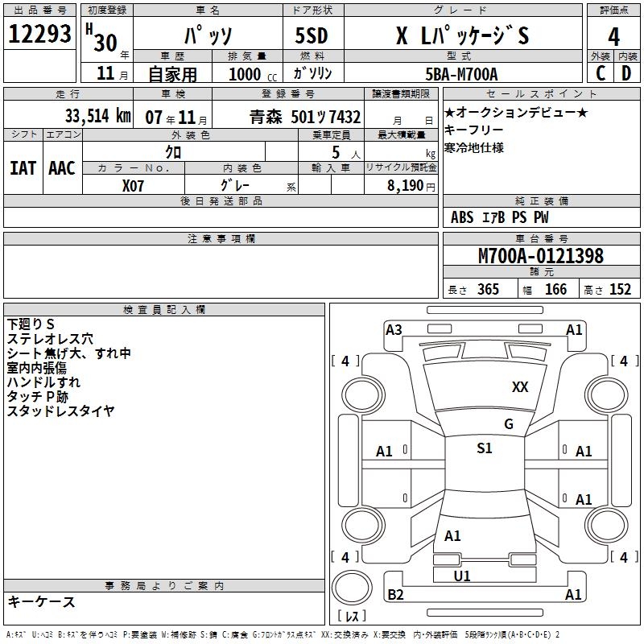
Task: Click the S1 rust mark on roof
Action: (x=485, y=448)
